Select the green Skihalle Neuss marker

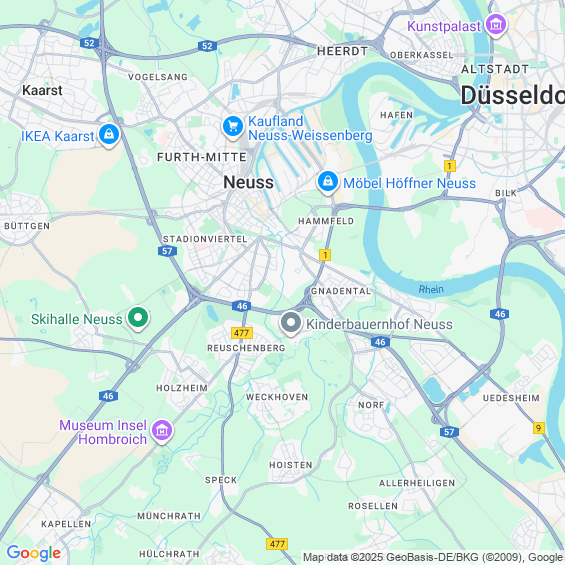click(138, 318)
